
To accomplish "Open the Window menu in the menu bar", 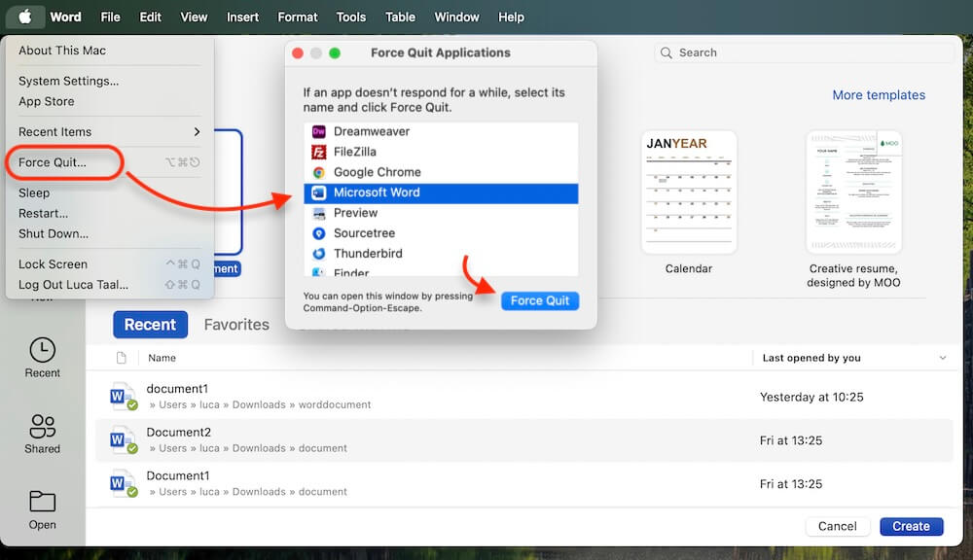I will pyautogui.click(x=456, y=17).
